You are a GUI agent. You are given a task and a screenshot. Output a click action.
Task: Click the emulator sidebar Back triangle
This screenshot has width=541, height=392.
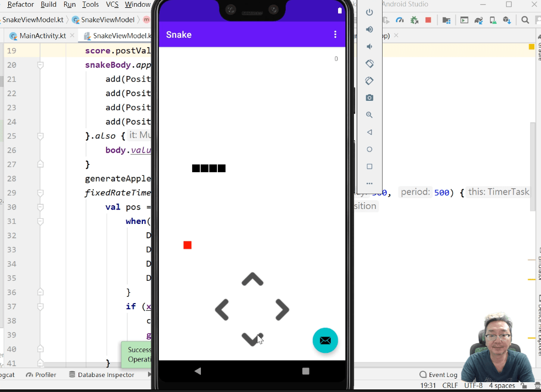(x=369, y=132)
